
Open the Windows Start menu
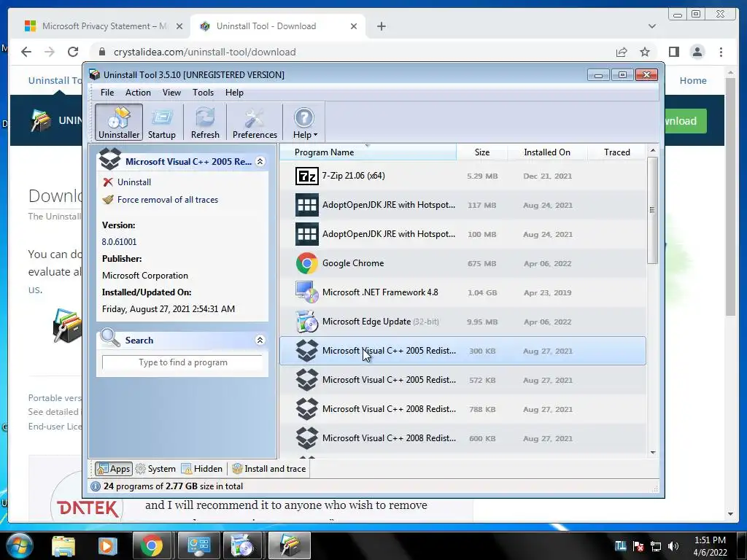click(x=20, y=545)
